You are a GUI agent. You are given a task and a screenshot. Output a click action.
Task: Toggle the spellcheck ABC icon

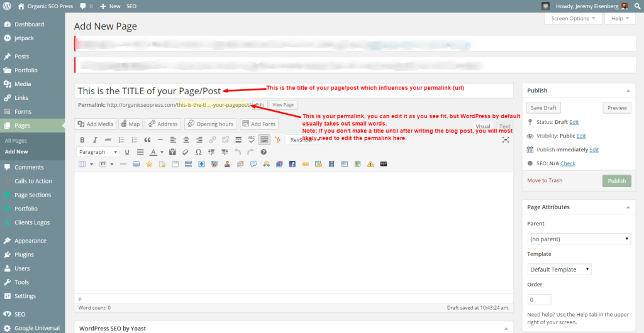252,139
